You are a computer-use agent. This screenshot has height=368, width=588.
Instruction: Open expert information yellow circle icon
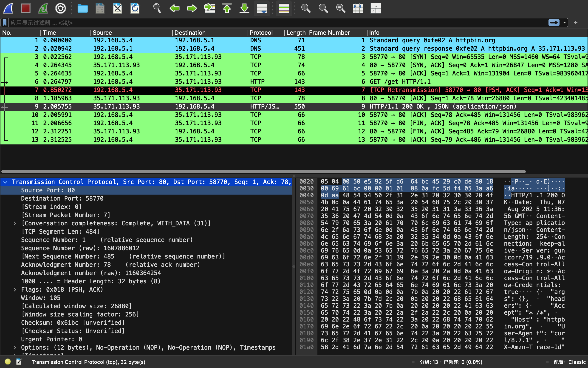point(8,362)
